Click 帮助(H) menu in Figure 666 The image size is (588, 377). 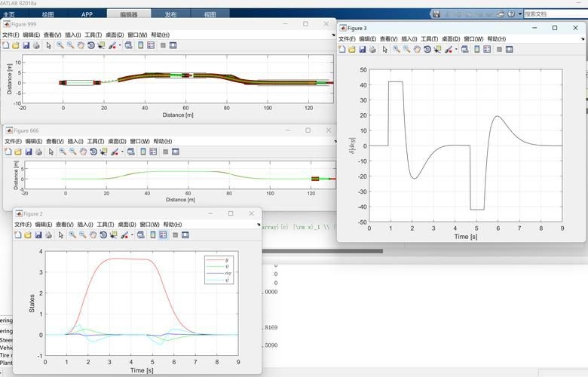tap(162, 141)
